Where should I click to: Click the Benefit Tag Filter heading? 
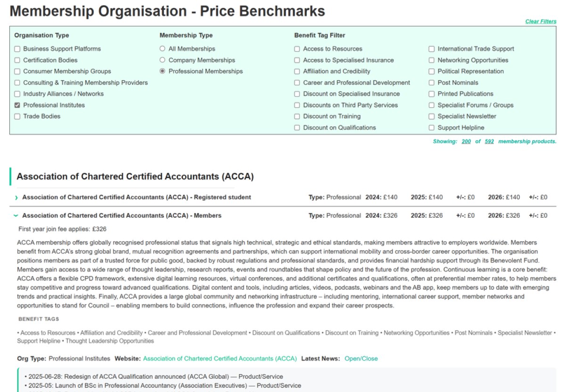pyautogui.click(x=320, y=35)
